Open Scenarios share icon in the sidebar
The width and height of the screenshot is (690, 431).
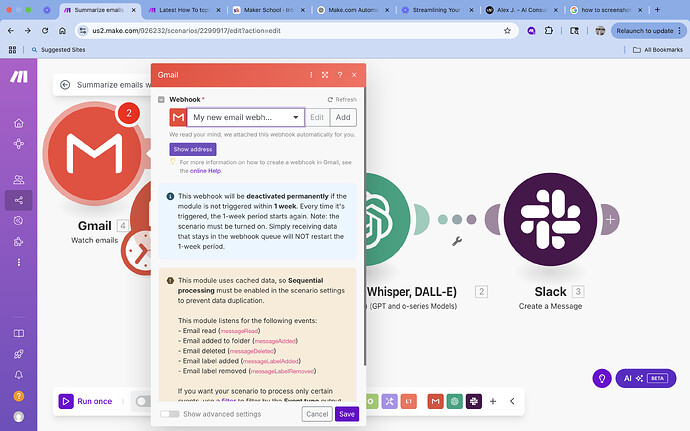(x=18, y=200)
